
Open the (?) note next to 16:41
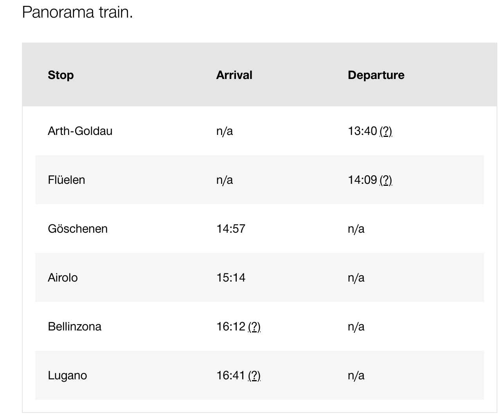[254, 375]
